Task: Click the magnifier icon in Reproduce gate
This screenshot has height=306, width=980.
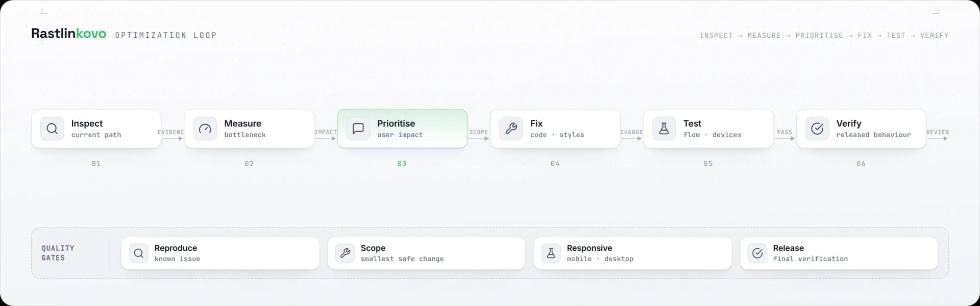Action: click(139, 253)
